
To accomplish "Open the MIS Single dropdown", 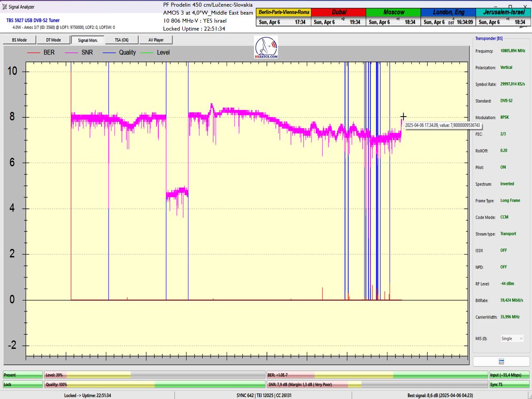I will (512, 339).
